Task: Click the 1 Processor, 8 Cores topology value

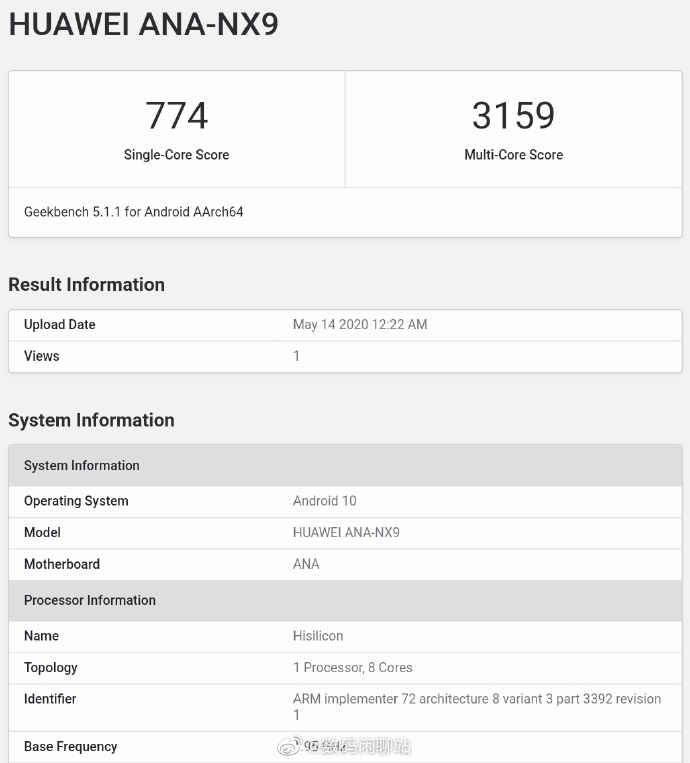Action: pos(352,668)
